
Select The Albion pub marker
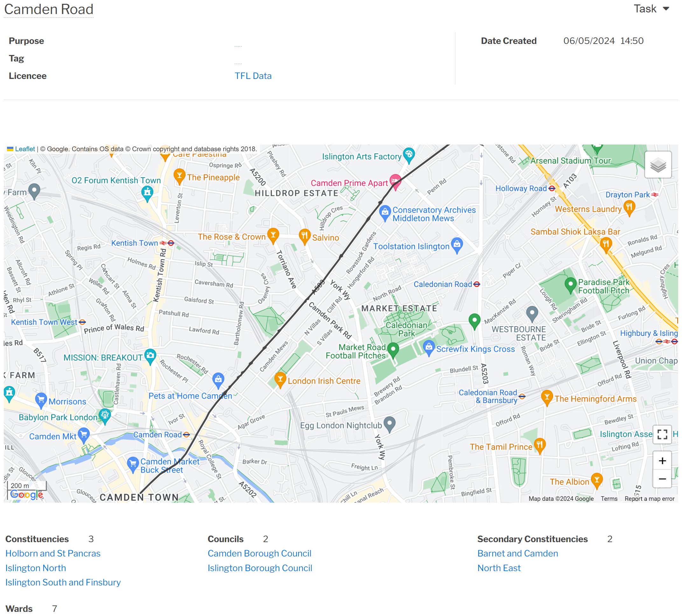point(597,481)
